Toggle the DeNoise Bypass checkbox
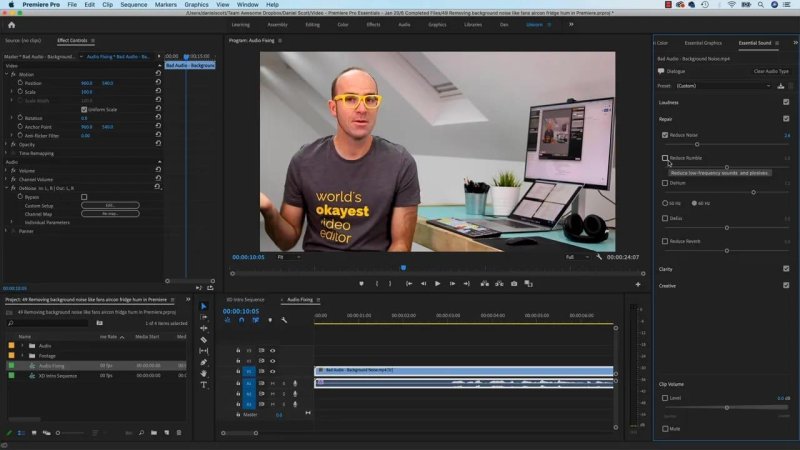This screenshot has height=450, width=800. click(84, 197)
